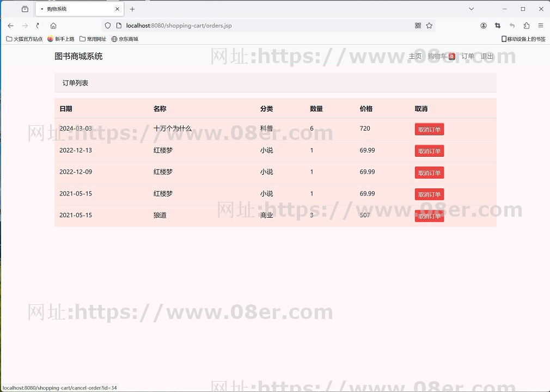550x392 pixels.
Task: Minimize the browser window
Action: (x=505, y=9)
